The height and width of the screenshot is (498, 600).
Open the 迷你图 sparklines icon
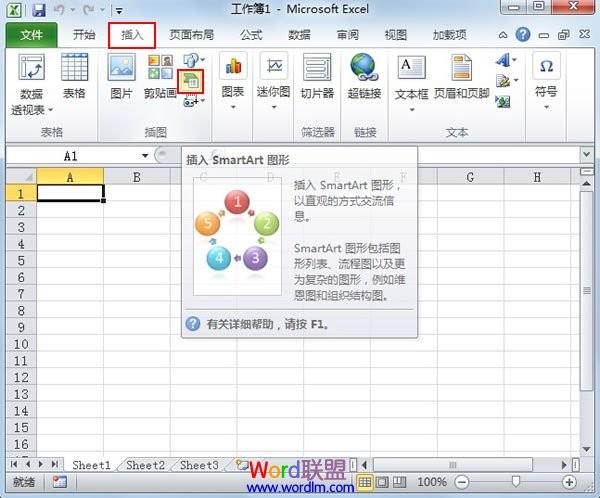pos(274,67)
